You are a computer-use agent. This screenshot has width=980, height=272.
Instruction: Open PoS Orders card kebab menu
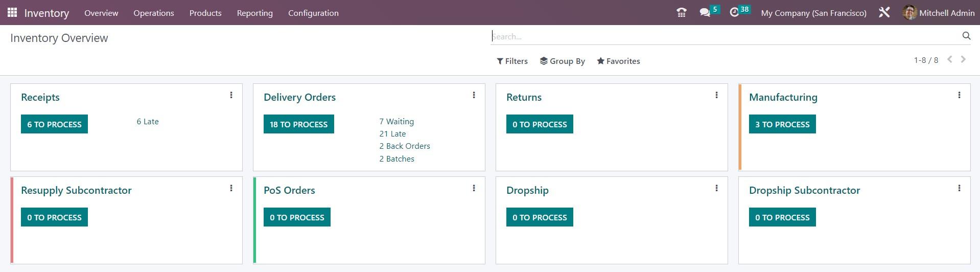474,188
